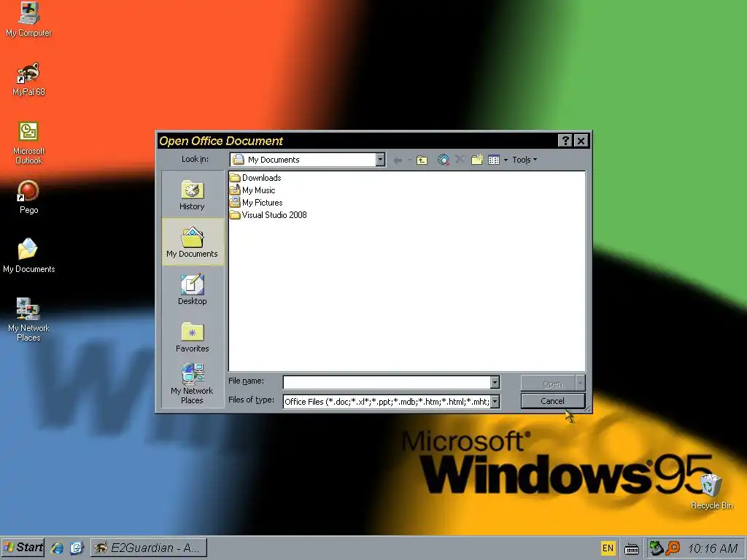Click into the File name field
The height and width of the screenshot is (560, 747).
[x=387, y=382]
